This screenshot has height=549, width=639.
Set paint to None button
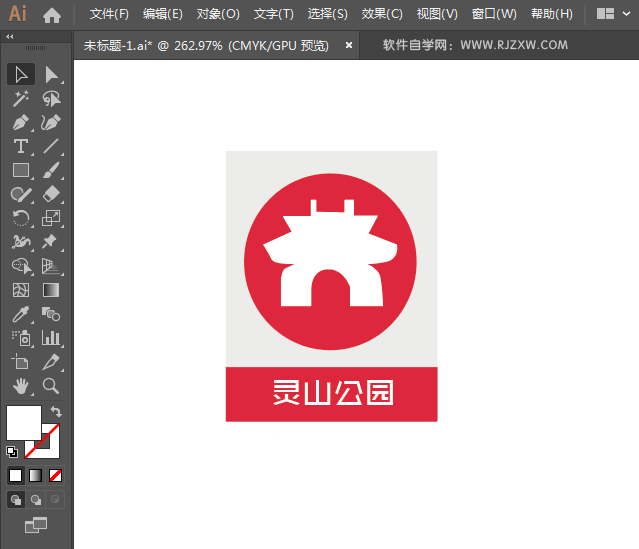coord(55,475)
